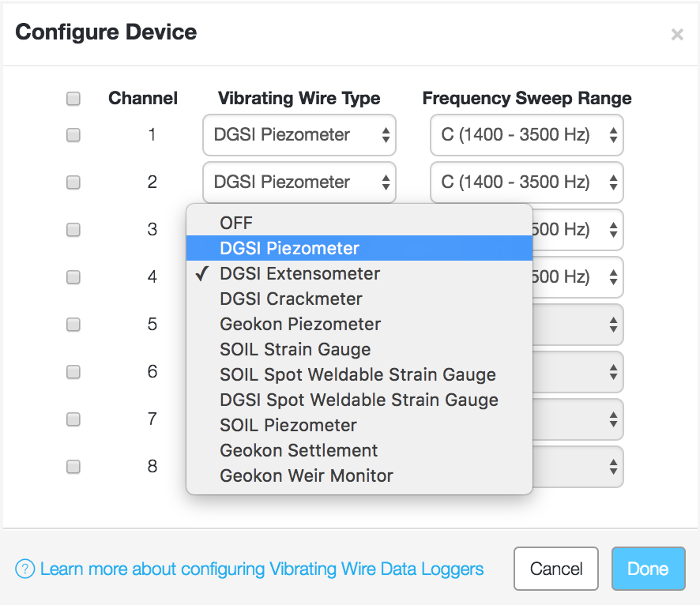Tick the select-all channels checkbox

pos(73,98)
